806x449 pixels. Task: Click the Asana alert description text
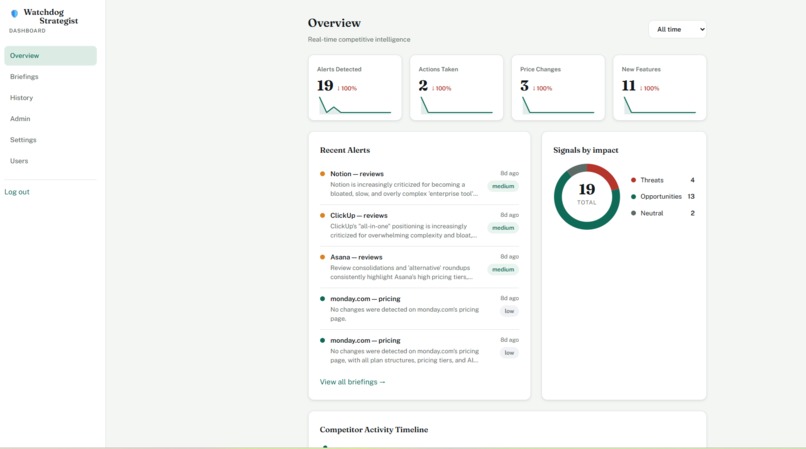(401, 272)
